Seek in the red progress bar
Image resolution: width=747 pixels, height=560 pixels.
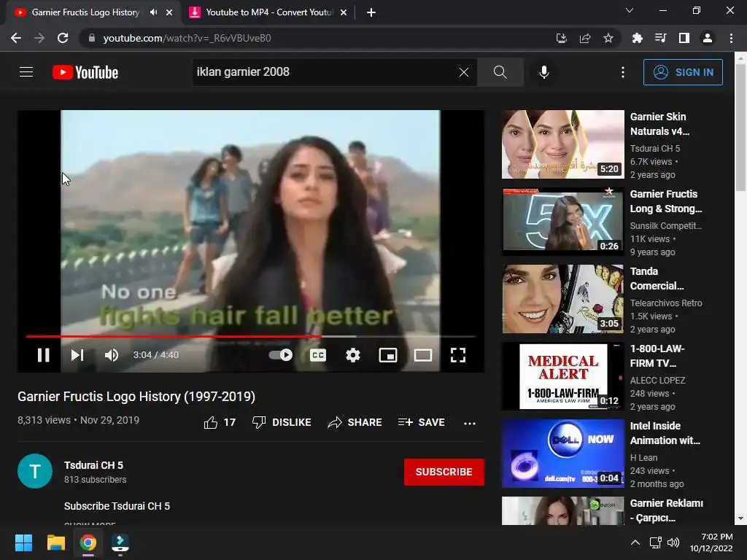pos(251,336)
